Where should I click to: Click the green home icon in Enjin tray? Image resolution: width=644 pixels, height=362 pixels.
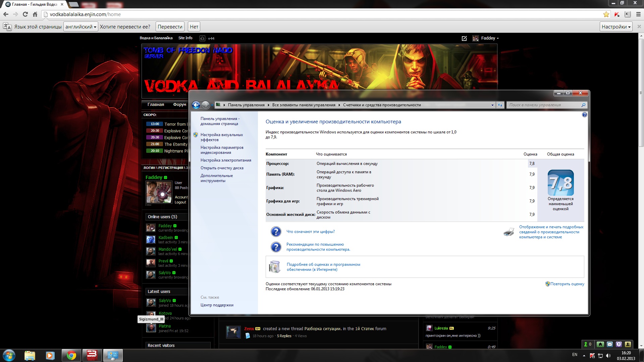[x=600, y=344]
